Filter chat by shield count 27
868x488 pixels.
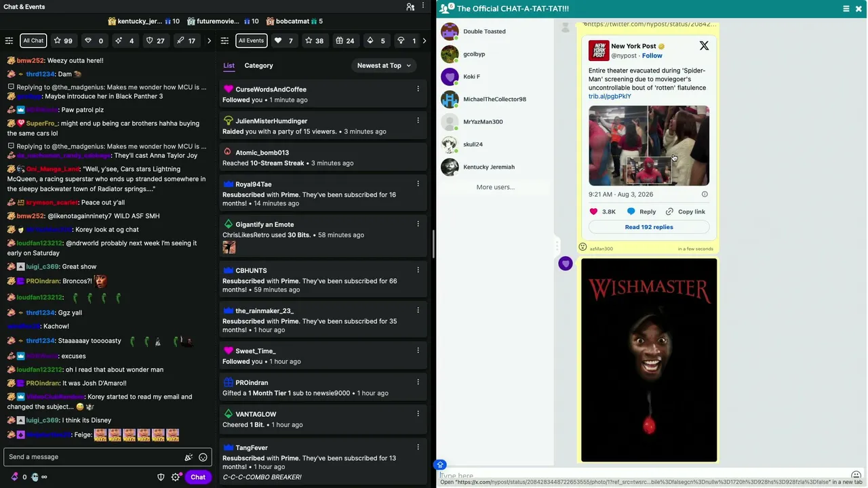click(155, 41)
